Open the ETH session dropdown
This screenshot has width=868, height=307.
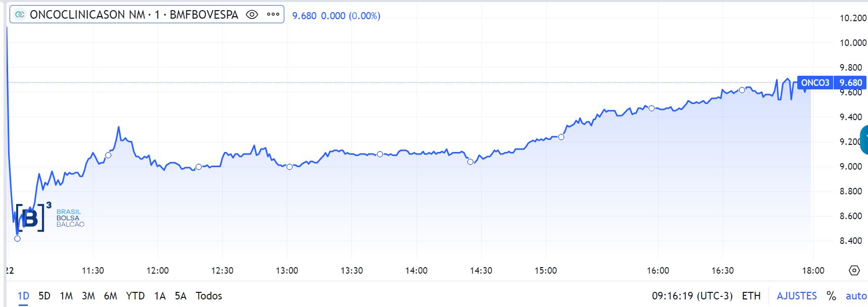(x=751, y=296)
